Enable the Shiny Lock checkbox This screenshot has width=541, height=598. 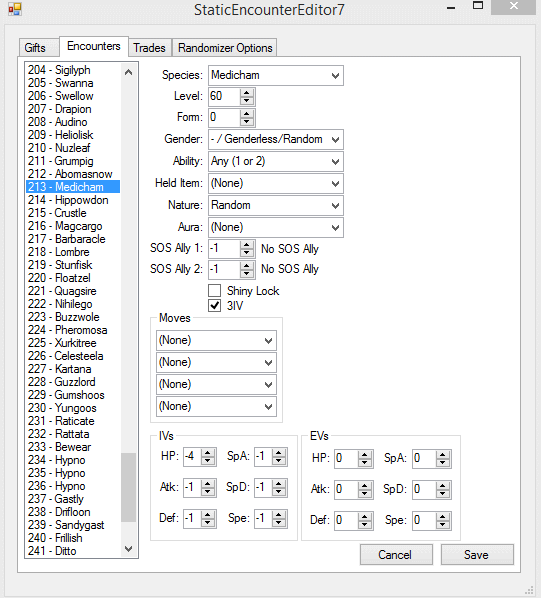coord(215,290)
